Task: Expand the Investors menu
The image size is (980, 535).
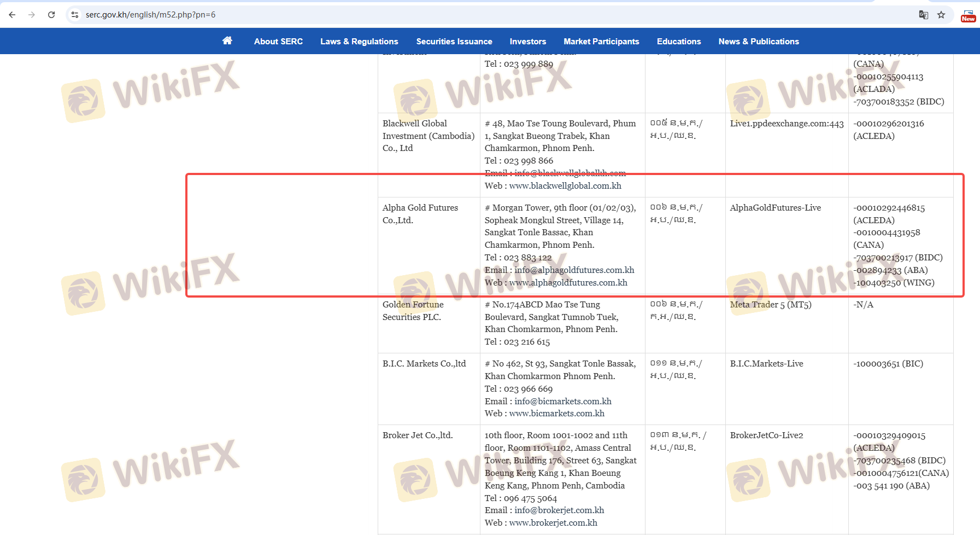Action: pos(527,42)
